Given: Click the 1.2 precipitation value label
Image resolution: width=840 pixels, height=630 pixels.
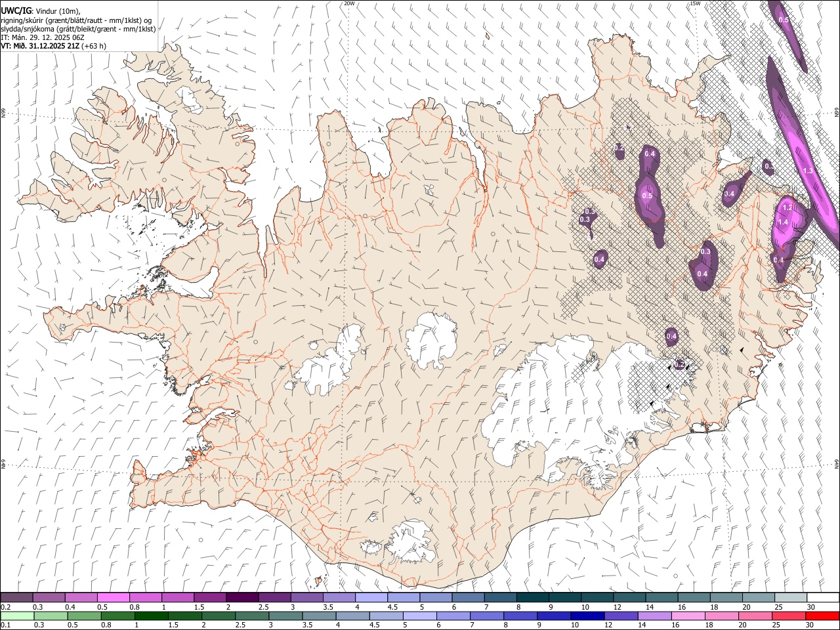Looking at the screenshot, I should click(x=788, y=207).
